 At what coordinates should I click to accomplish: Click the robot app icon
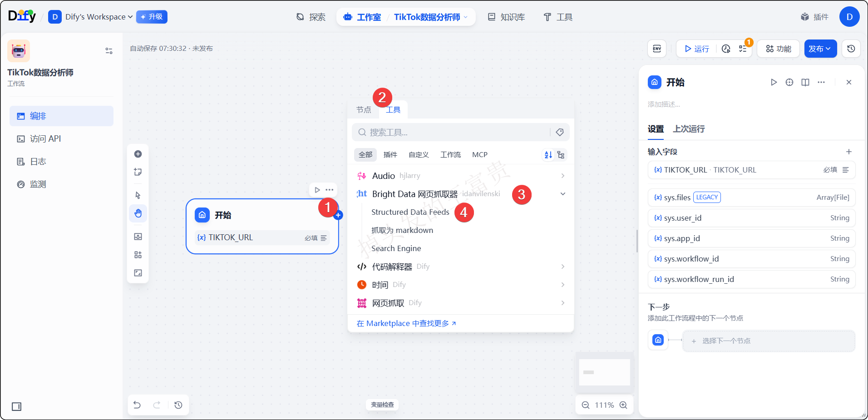[x=19, y=51]
